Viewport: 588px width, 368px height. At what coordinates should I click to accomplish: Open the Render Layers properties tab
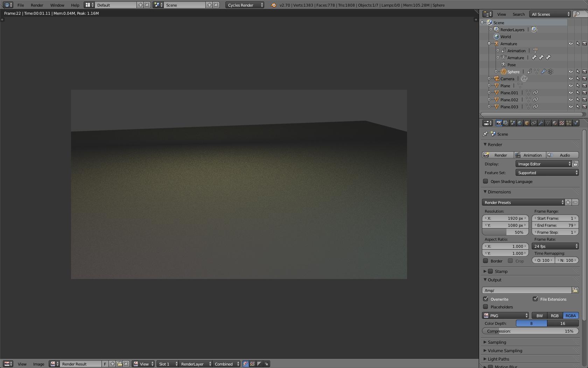click(506, 123)
